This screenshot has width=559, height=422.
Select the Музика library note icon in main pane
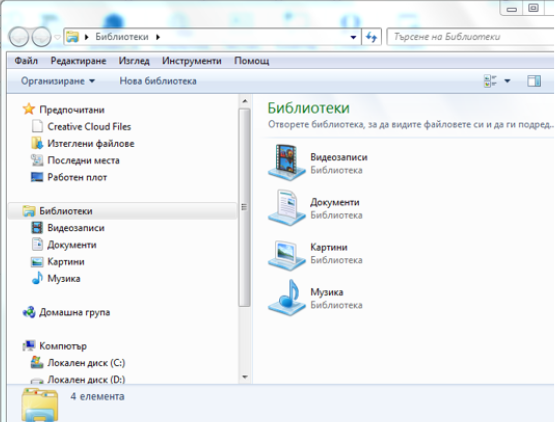point(287,297)
